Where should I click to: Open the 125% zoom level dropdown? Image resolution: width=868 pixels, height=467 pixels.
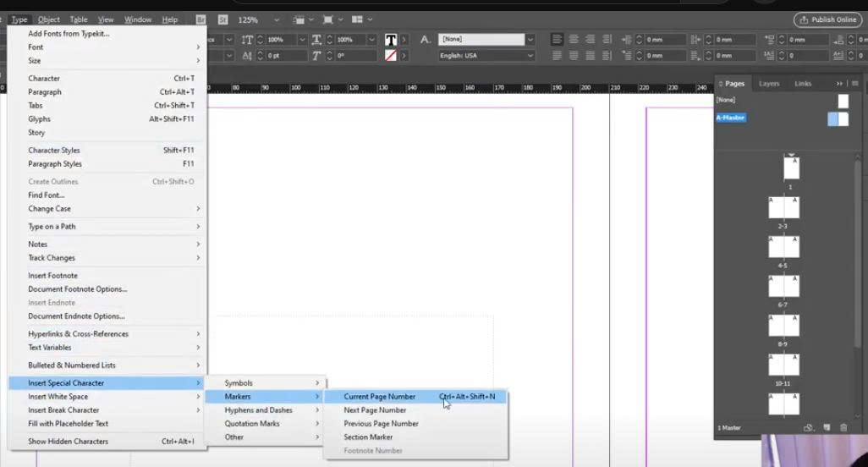pyautogui.click(x=276, y=20)
